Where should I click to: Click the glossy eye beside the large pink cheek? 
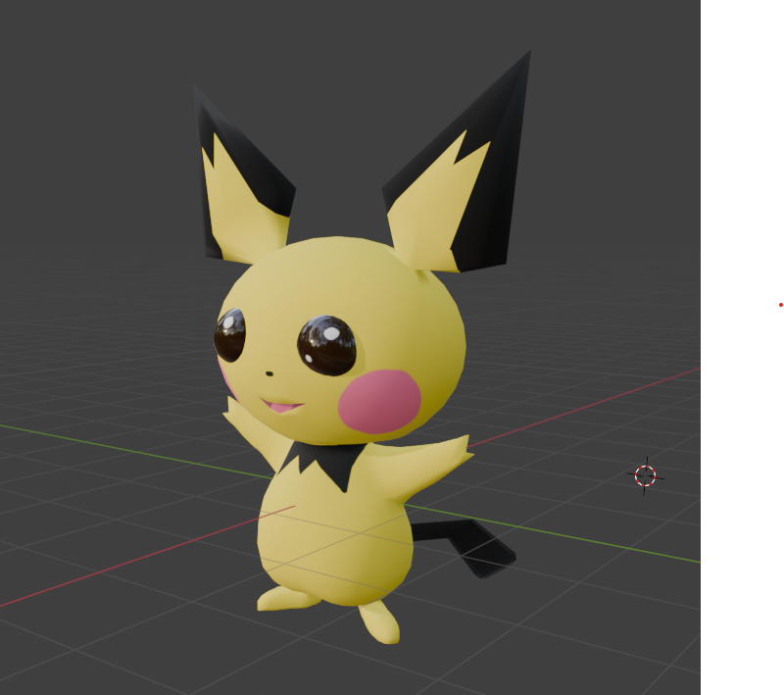tap(326, 345)
